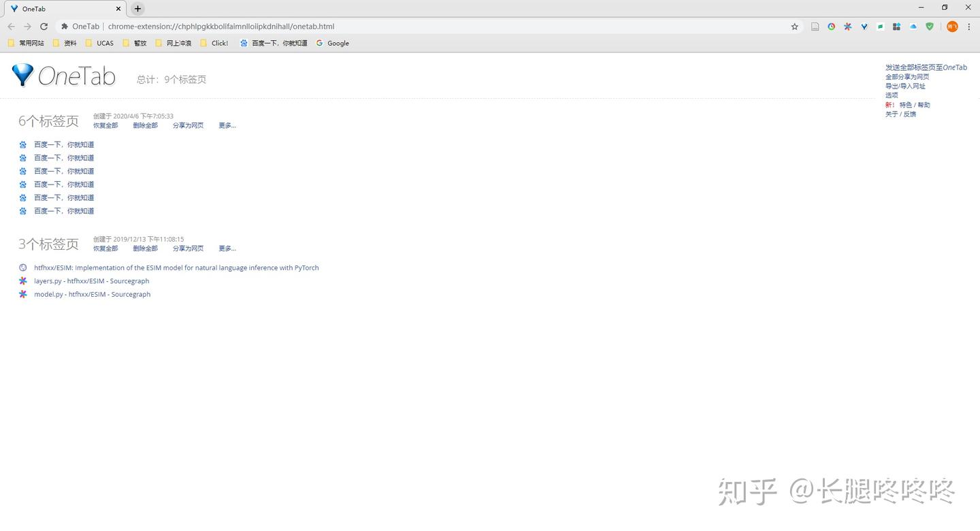The width and height of the screenshot is (980, 531).
Task: Open the 资料 bookmarks folder
Action: [x=65, y=43]
